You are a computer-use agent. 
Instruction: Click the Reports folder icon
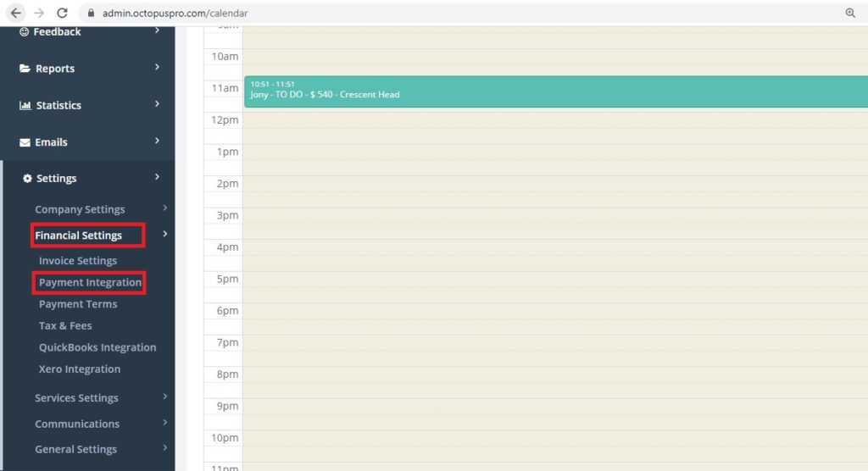25,68
